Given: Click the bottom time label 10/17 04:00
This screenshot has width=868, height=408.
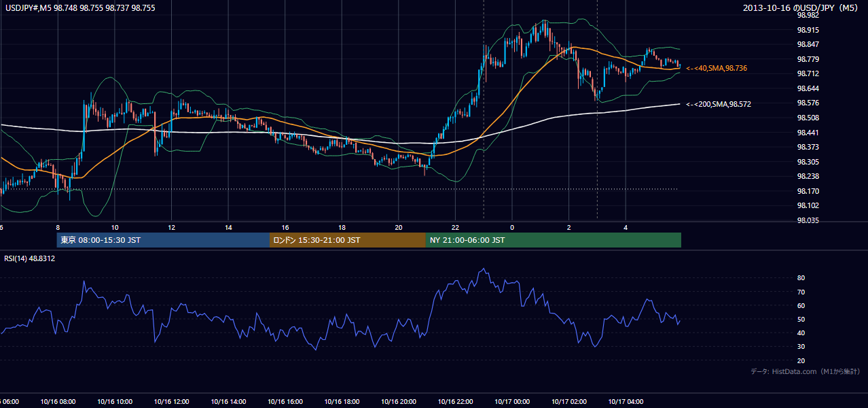Looking at the screenshot, I should click(x=626, y=401).
